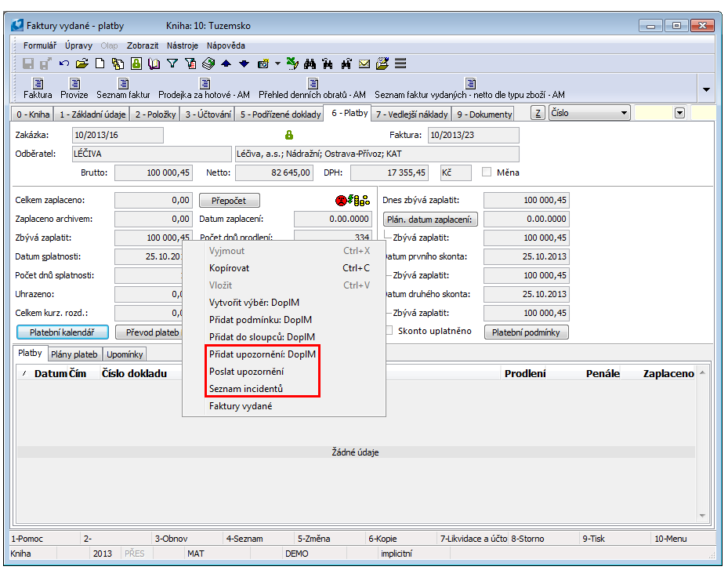
Task: Open the dropdown arrow beside the camera icon
Action: (277, 64)
